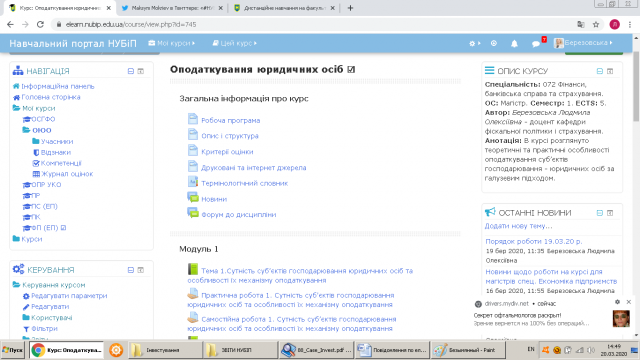
Task: Go to Головна сторінка
Action: click(51, 97)
